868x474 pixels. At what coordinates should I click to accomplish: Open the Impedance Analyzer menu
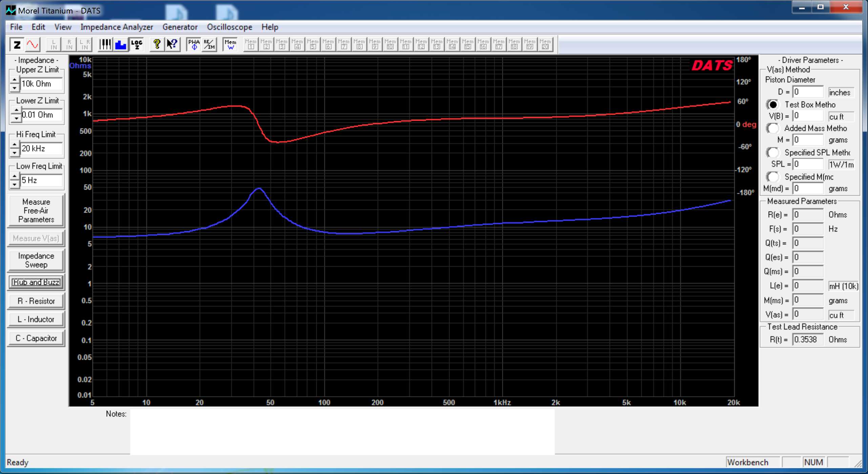pos(117,27)
